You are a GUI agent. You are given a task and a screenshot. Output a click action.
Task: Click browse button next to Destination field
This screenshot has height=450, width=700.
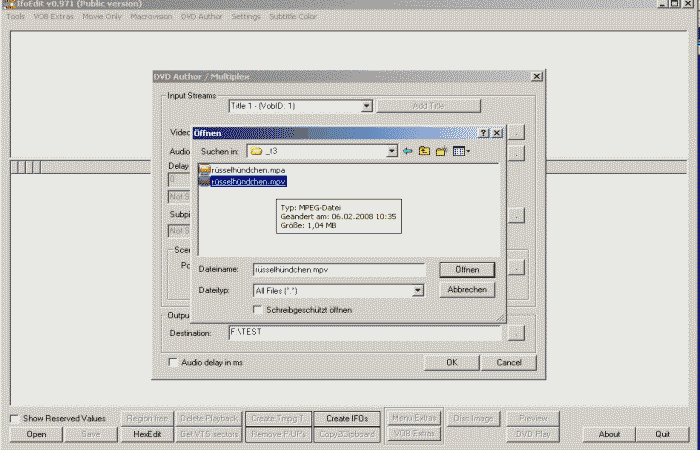coord(516,333)
